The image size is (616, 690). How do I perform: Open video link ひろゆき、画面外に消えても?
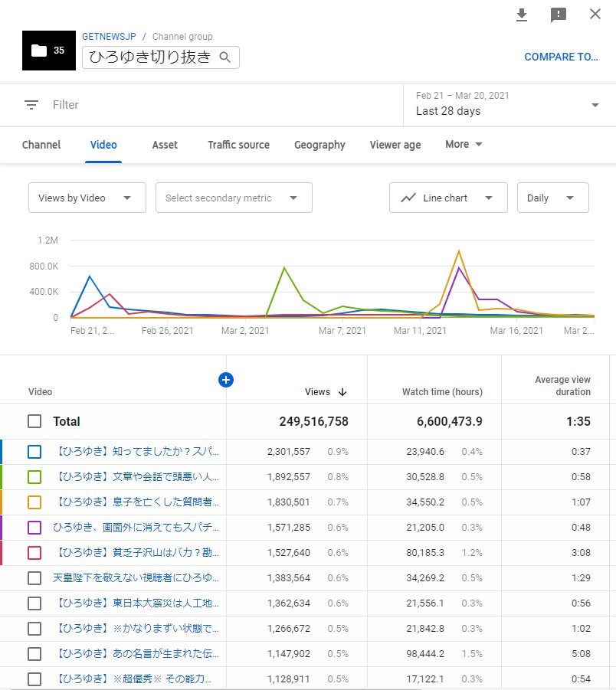136,527
